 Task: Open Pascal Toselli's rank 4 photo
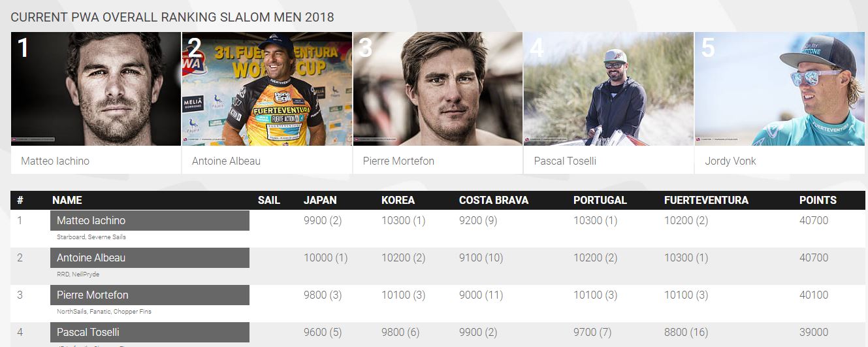tap(609, 89)
